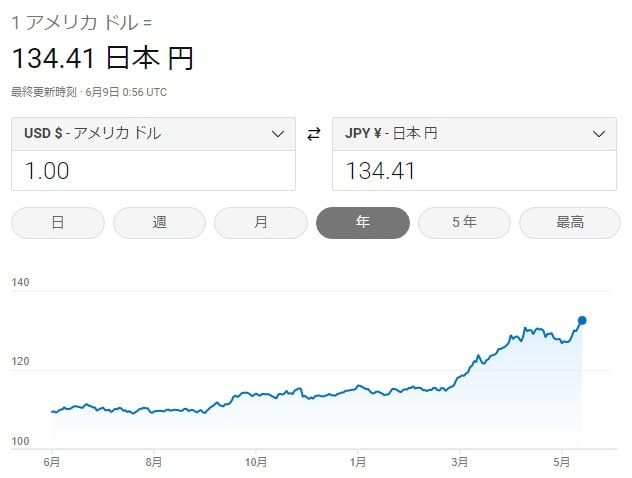
Task: Click the 6月 label on chart axis
Action: (x=52, y=461)
